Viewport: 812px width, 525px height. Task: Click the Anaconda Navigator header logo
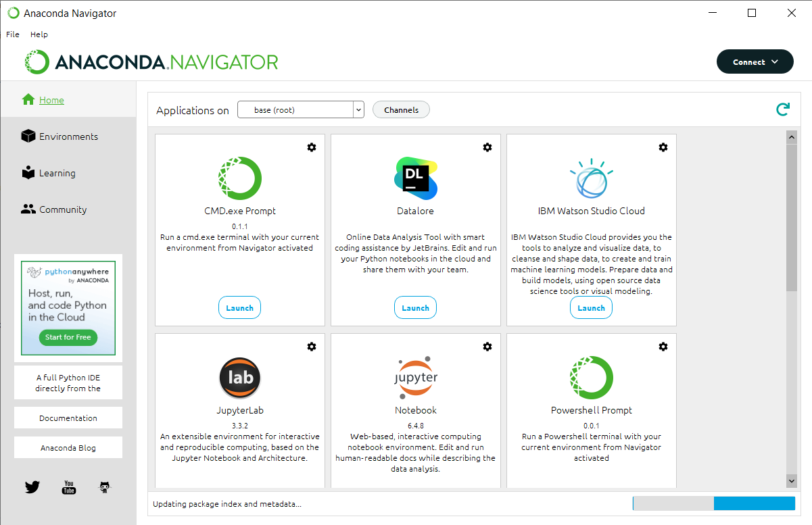(x=152, y=61)
